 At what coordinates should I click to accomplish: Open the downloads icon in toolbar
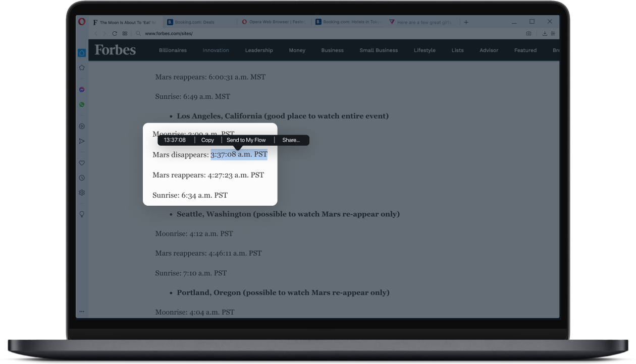pos(545,34)
